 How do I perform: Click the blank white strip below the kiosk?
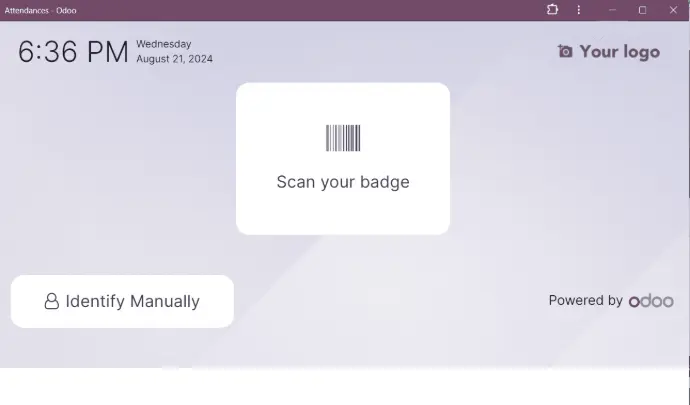coord(343,387)
